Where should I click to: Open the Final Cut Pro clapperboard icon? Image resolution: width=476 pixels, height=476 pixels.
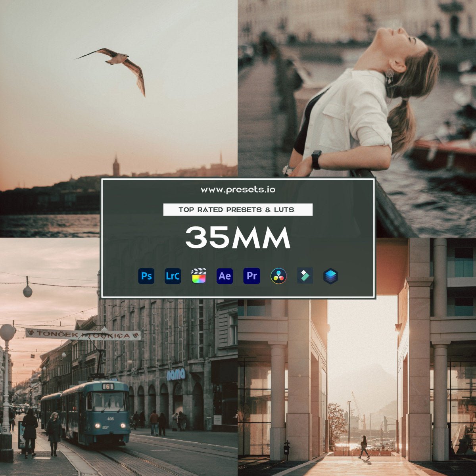coord(200,276)
